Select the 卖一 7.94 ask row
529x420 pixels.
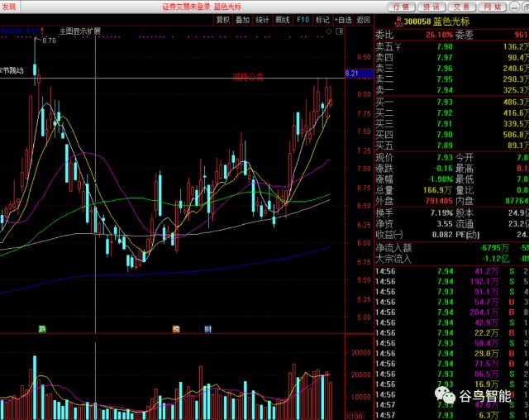(x=452, y=90)
